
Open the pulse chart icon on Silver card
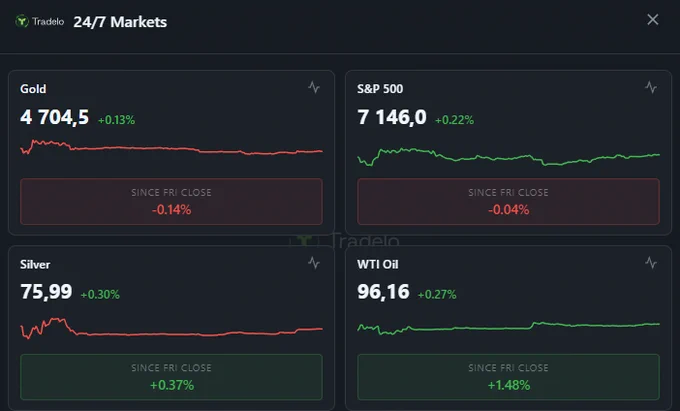click(314, 262)
